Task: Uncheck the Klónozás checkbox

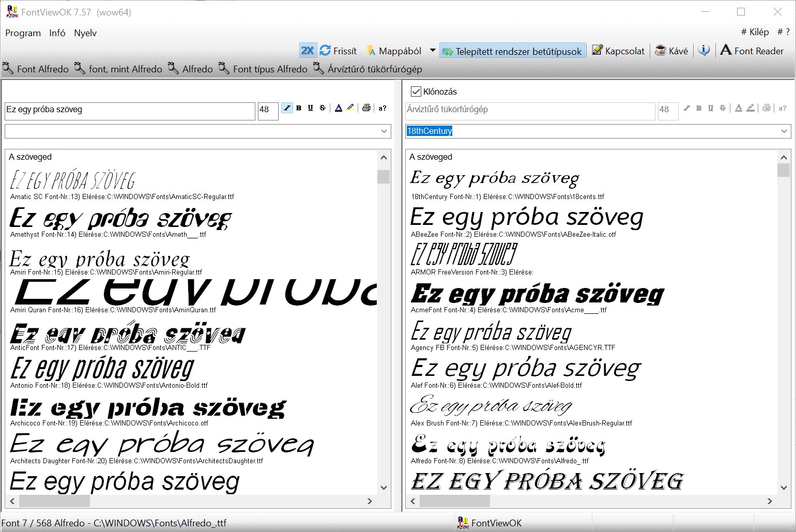Action: tap(416, 92)
